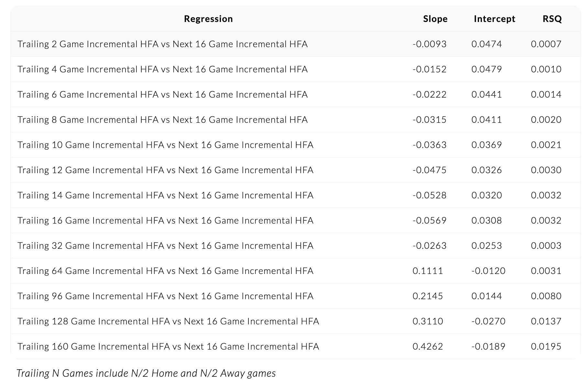This screenshot has height=389, width=588.
Task: Click the Trailing 8 Game regression text
Action: [x=162, y=120]
